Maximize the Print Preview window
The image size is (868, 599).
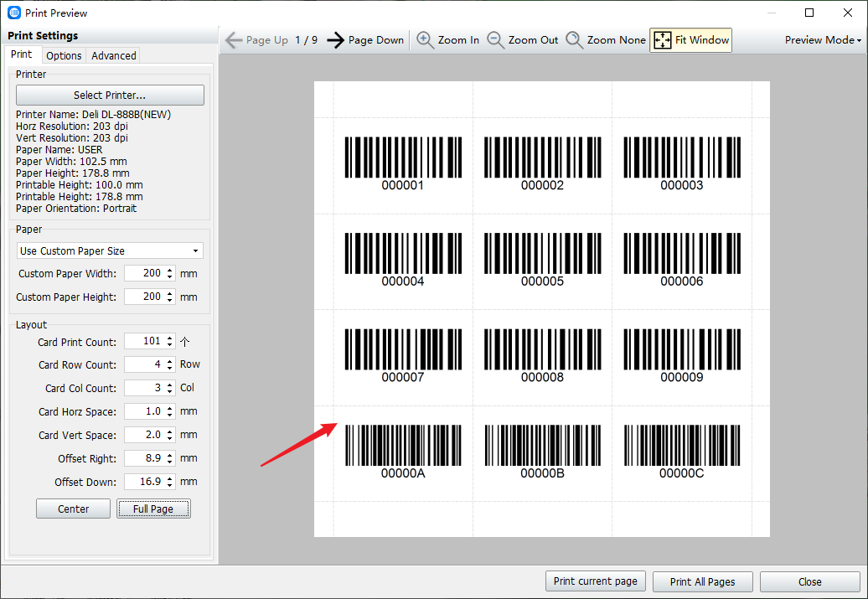[x=809, y=13]
